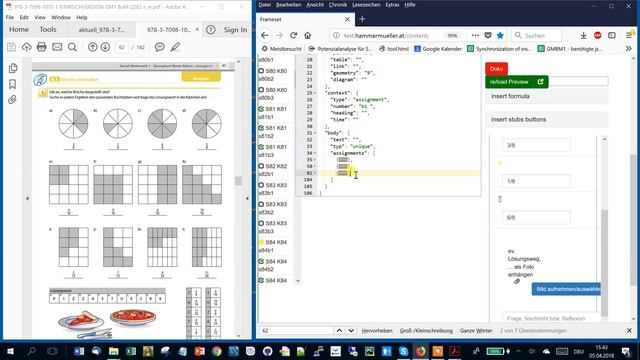This screenshot has height=360, width=640.
Task: Reload the page in Firefox
Action: pos(293,36)
